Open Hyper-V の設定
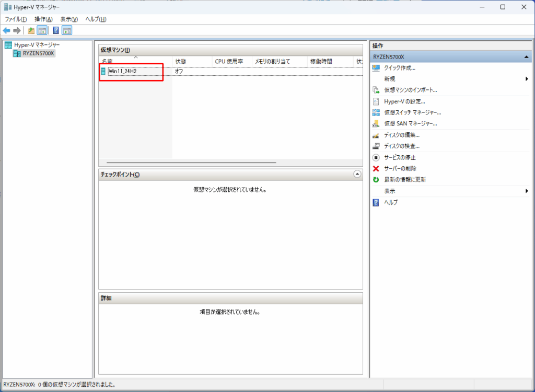 (x=404, y=101)
